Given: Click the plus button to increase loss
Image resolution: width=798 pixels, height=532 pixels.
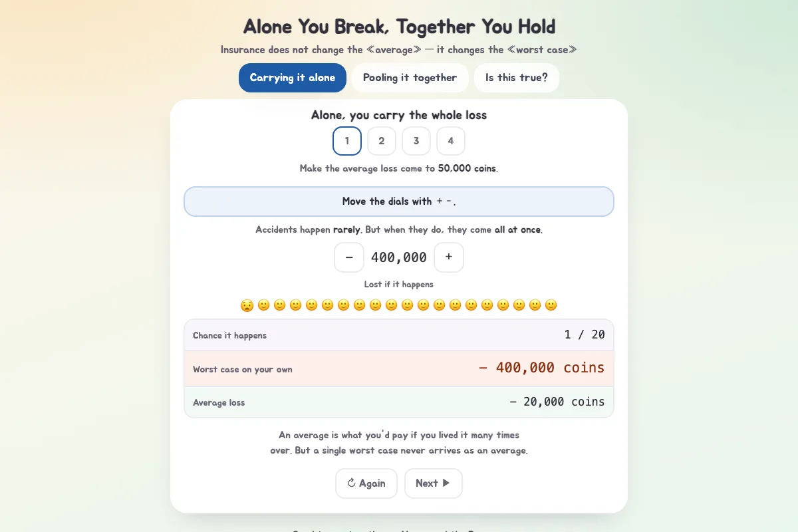Looking at the screenshot, I should pyautogui.click(x=449, y=257).
